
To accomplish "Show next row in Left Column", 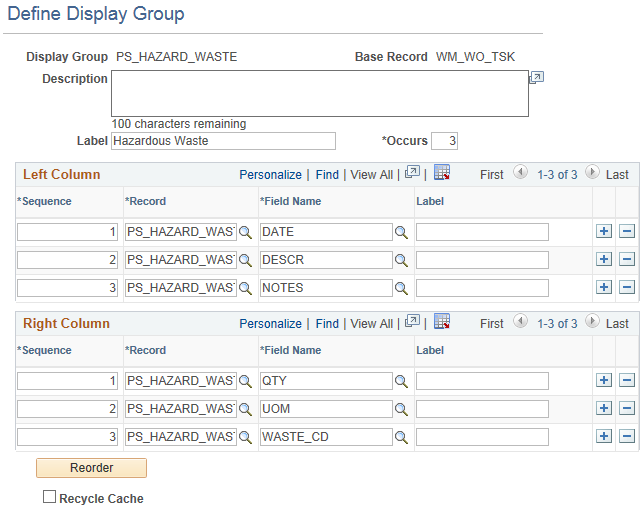I will click(x=592, y=172).
